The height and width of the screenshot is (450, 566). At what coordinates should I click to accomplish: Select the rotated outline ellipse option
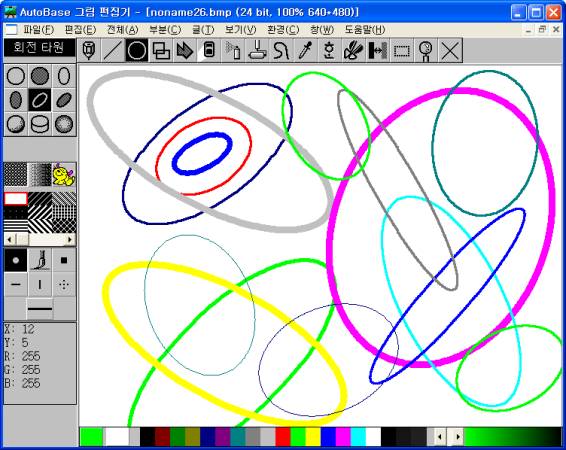pos(40,100)
